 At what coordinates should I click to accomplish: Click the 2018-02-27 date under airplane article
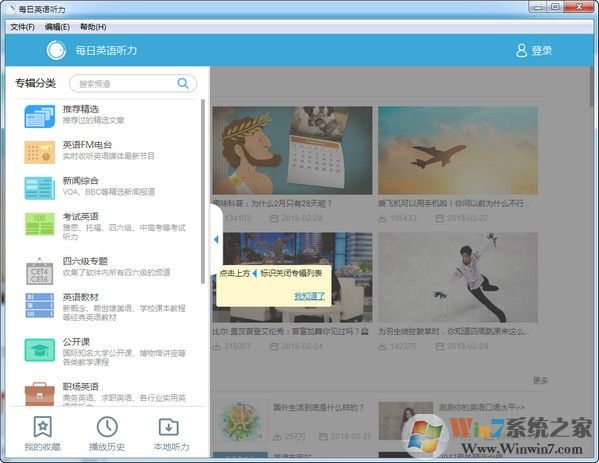coord(468,219)
